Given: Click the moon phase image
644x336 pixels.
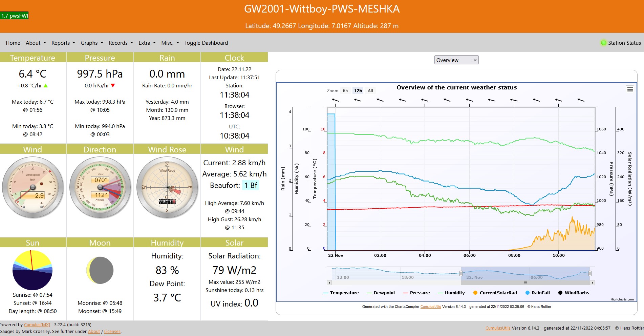Looking at the screenshot, I should pyautogui.click(x=100, y=270).
